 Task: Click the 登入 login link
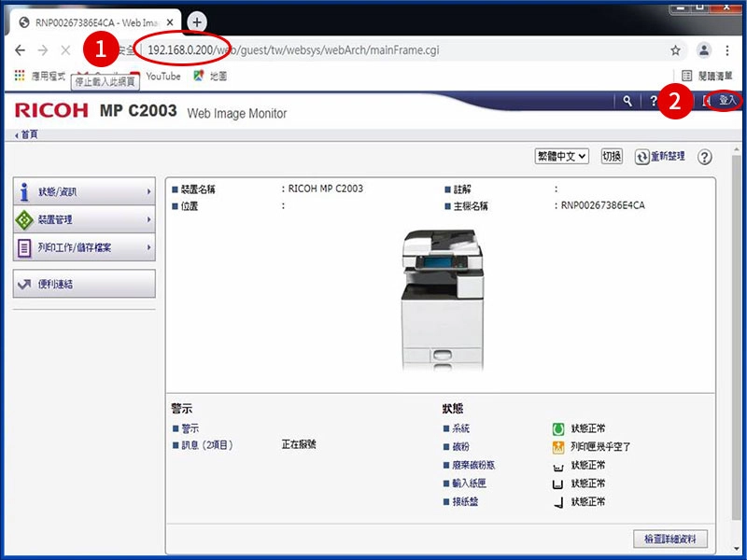(x=726, y=100)
